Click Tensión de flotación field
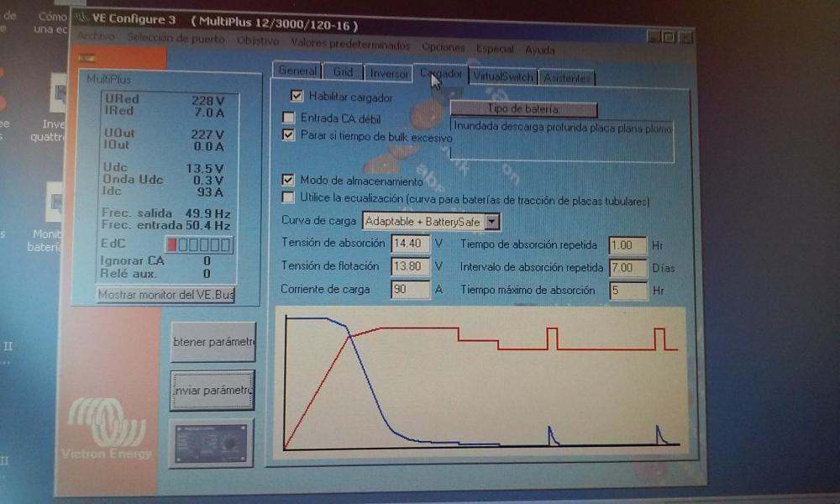 tap(410, 266)
